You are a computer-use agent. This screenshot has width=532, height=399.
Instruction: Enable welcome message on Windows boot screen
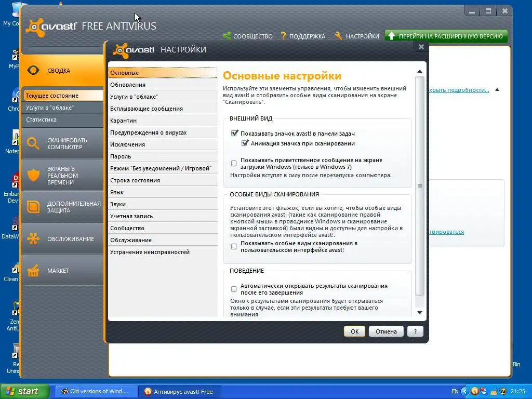[234, 164]
